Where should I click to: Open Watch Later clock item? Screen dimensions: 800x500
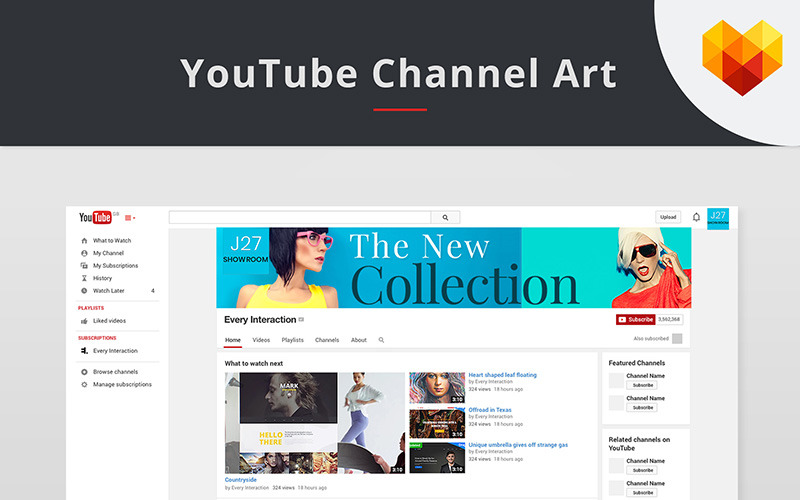click(x=108, y=291)
